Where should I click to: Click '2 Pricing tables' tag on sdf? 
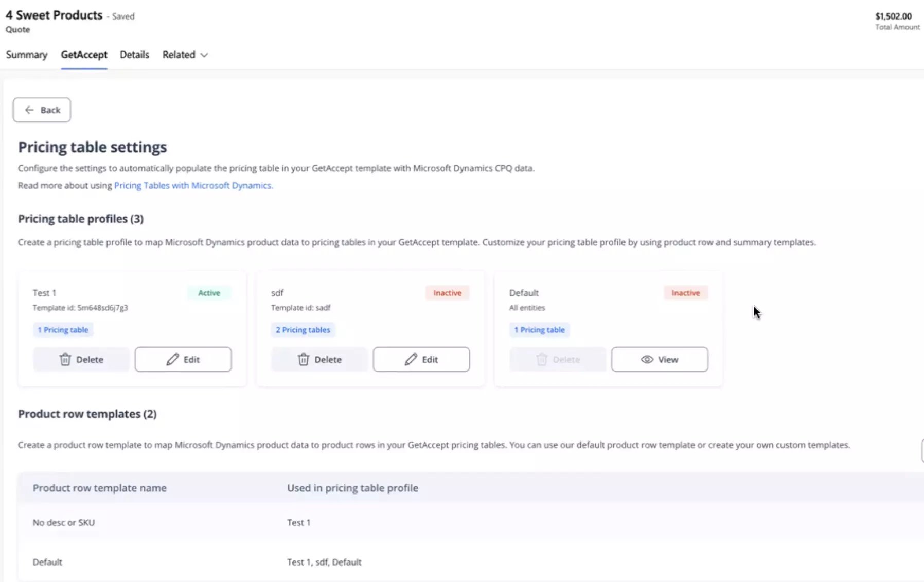click(303, 330)
